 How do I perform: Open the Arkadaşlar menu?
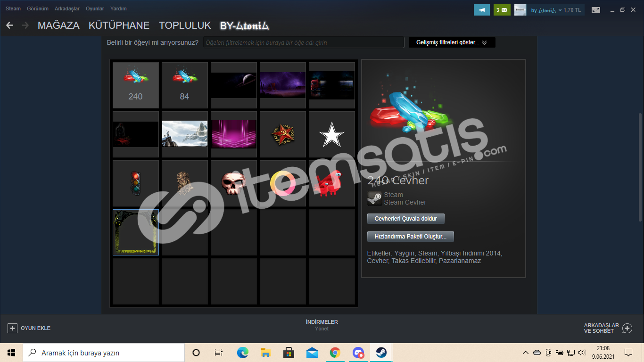pos(67,8)
